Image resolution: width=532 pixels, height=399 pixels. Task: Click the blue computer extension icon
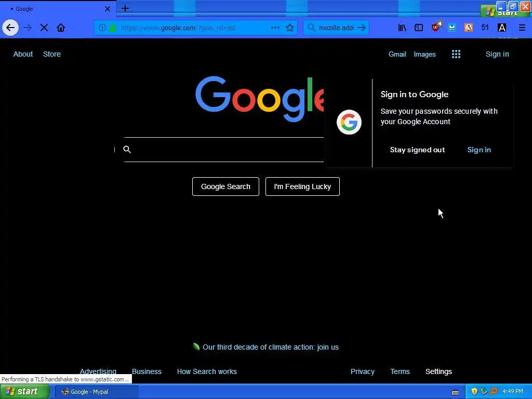tap(452, 28)
